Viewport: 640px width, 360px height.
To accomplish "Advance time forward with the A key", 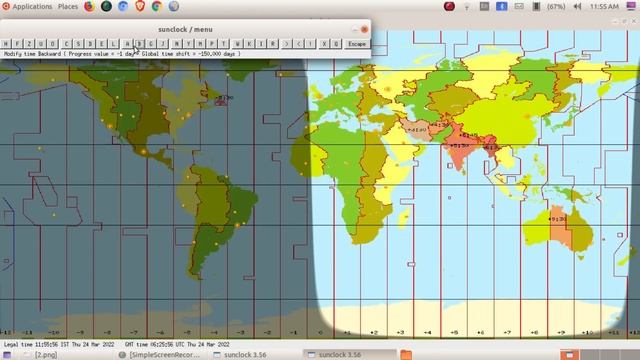I will pos(127,44).
